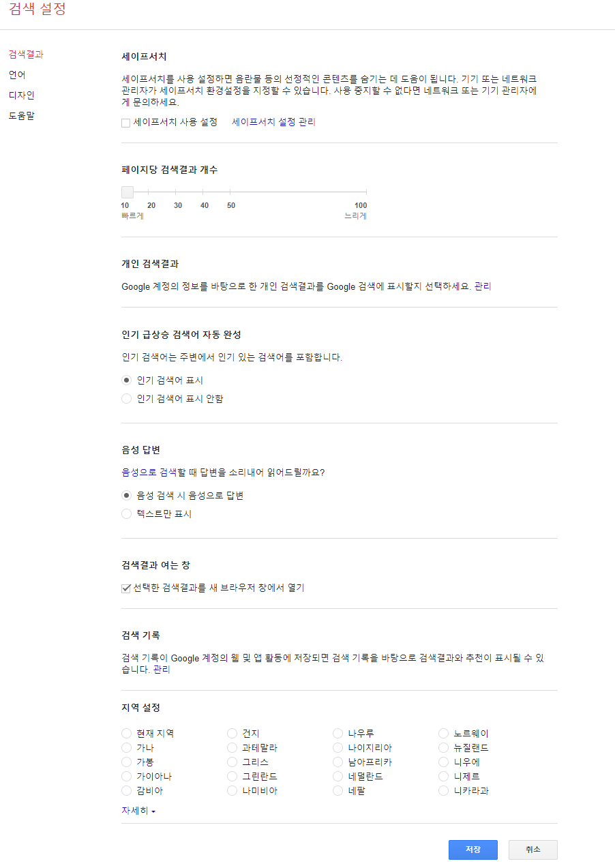
Task: Select the 인기 검색어 표시 radio button
Action: (125, 380)
